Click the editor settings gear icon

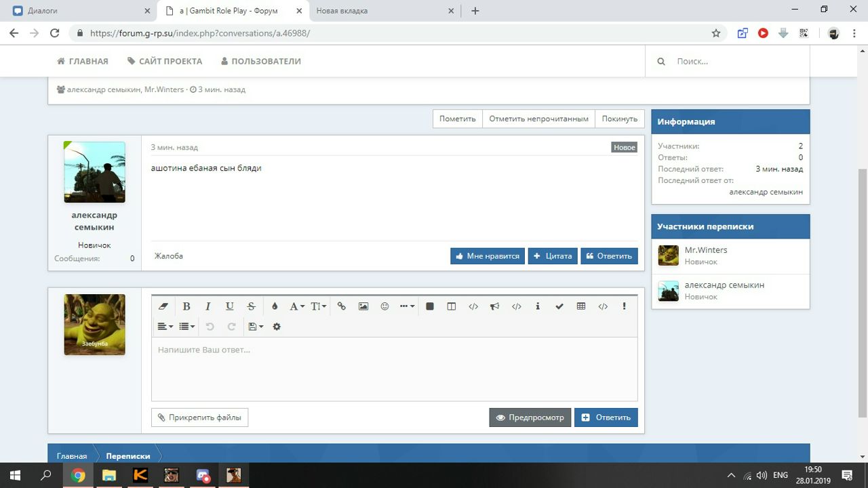tap(277, 327)
